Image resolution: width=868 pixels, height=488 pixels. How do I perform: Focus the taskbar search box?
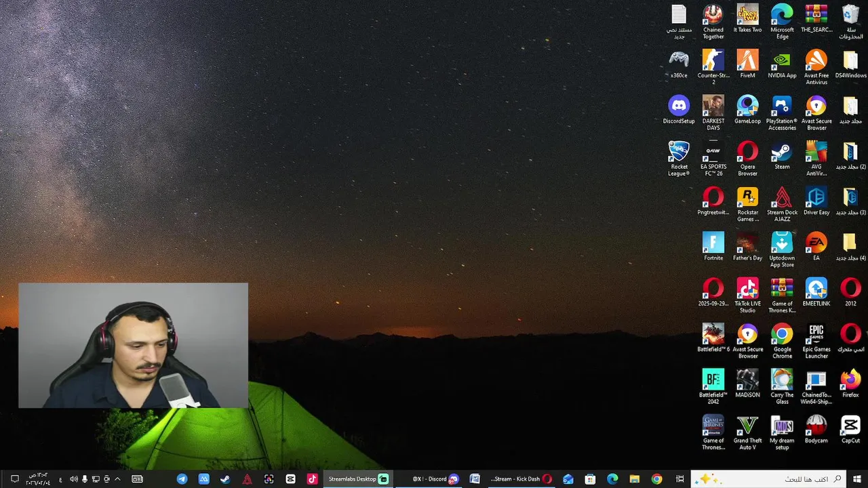point(769,479)
